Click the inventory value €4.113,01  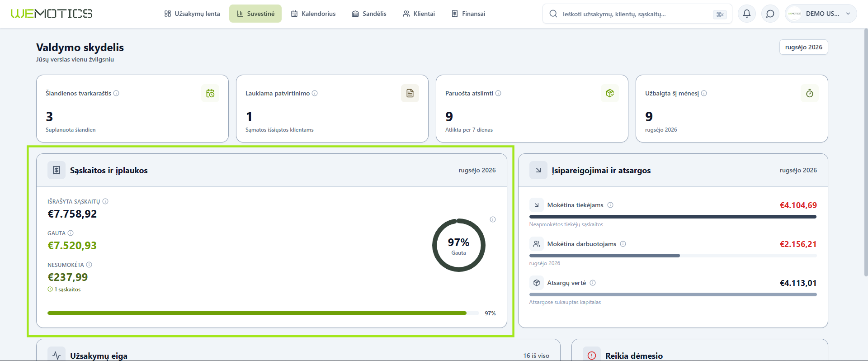pos(798,283)
